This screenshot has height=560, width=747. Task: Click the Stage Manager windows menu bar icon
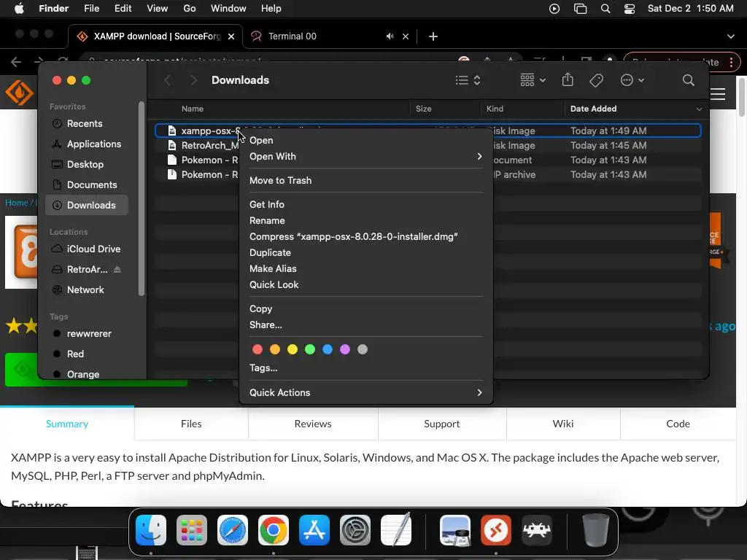pyautogui.click(x=580, y=9)
